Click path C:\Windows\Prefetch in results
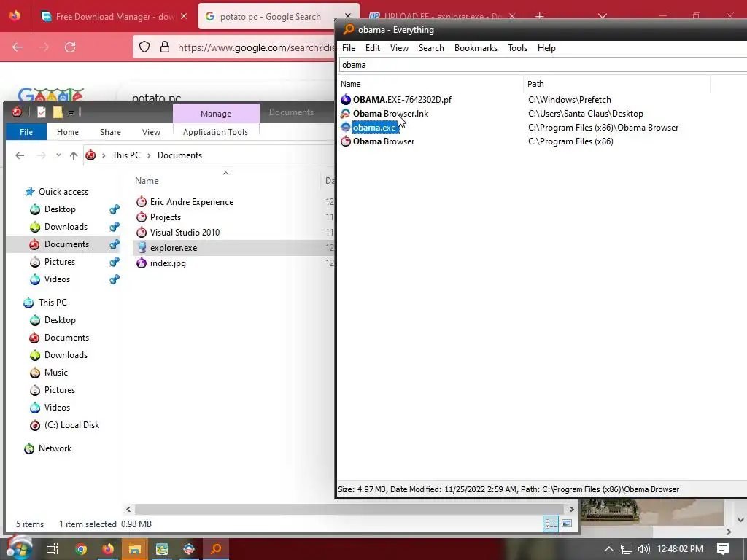The image size is (747, 560). [x=569, y=99]
